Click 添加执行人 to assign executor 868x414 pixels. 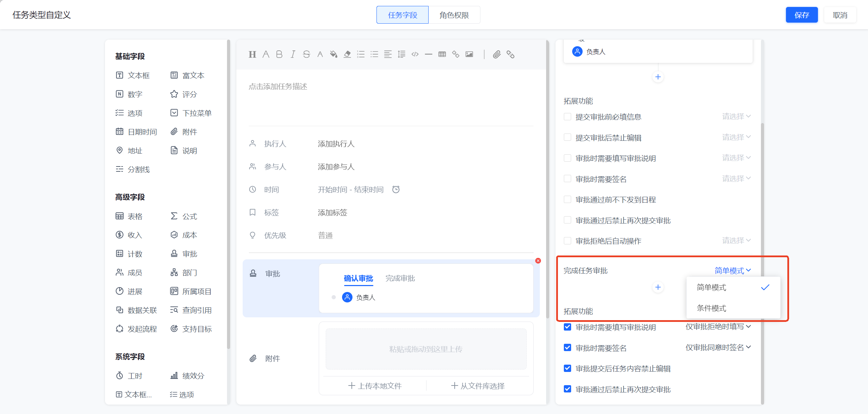pyautogui.click(x=336, y=144)
